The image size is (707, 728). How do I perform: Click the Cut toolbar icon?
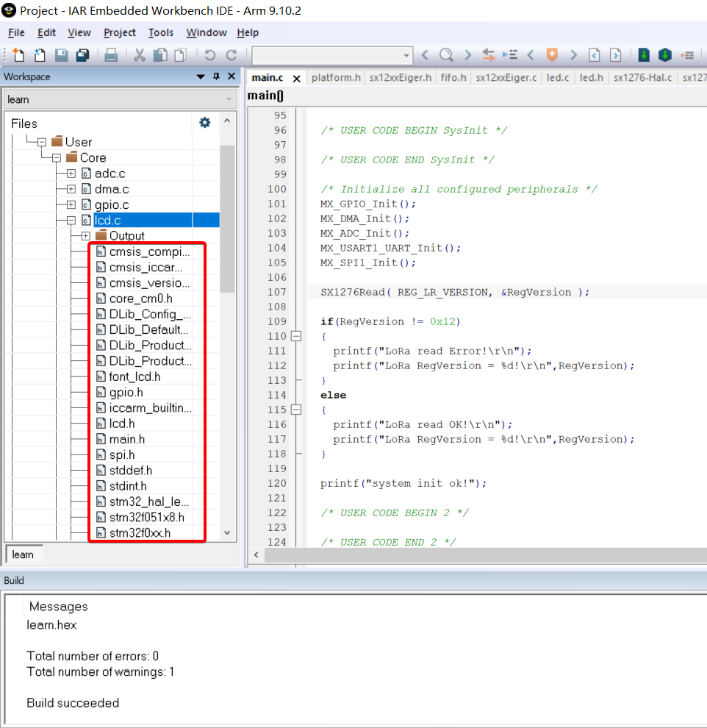pos(139,55)
